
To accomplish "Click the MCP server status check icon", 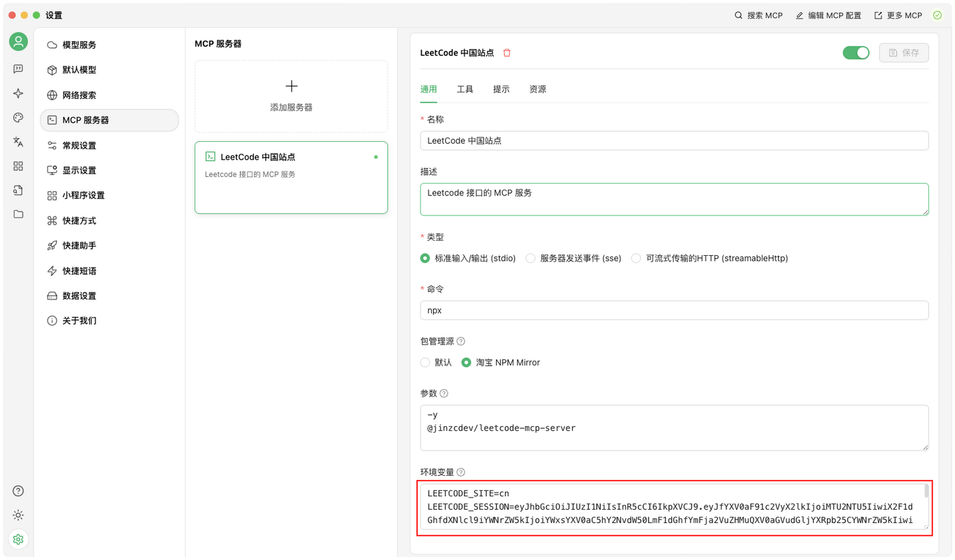I will (x=937, y=15).
